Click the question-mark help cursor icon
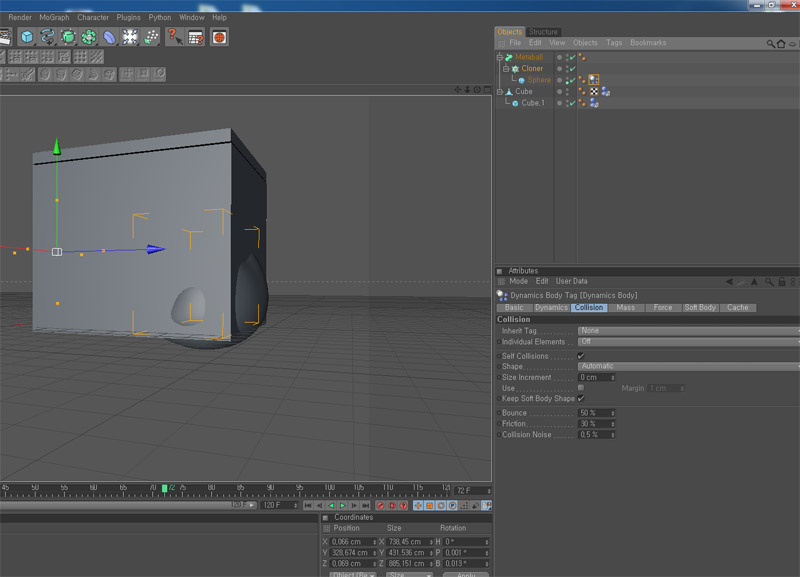800x577 pixels. click(x=174, y=37)
